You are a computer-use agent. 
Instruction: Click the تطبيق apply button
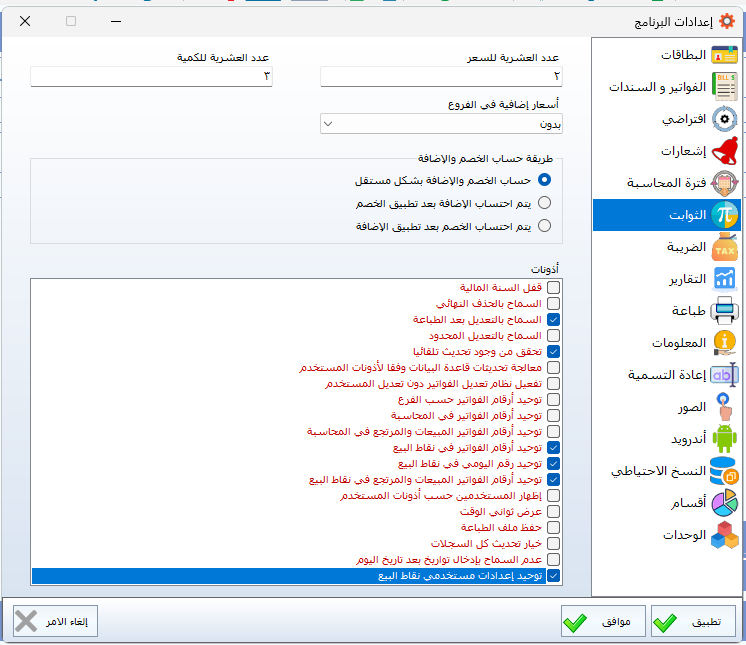(694, 622)
